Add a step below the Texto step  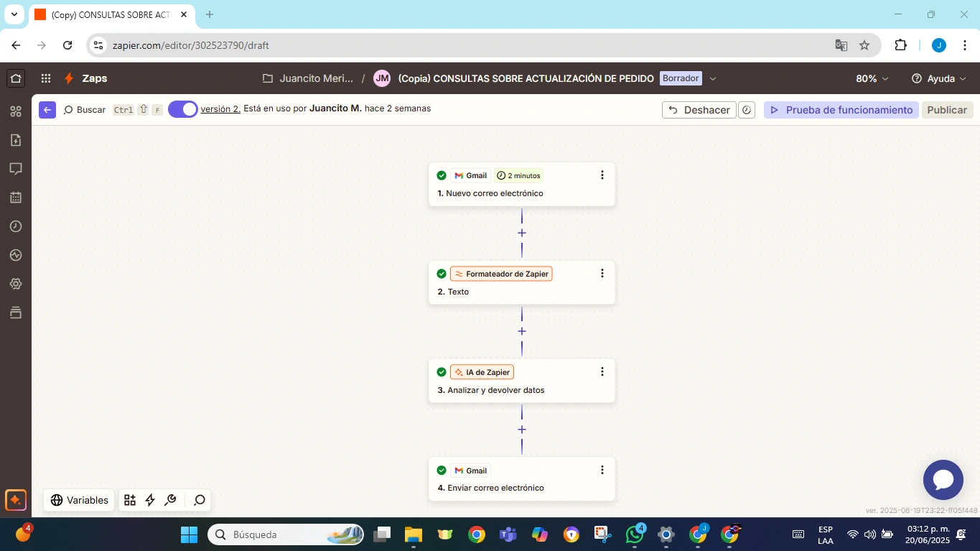pyautogui.click(x=522, y=331)
